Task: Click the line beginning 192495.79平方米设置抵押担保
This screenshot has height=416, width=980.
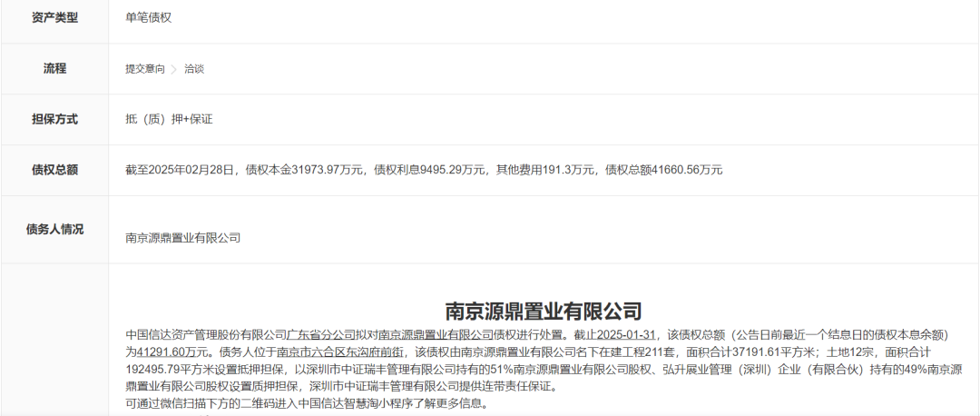Action: 544,370
